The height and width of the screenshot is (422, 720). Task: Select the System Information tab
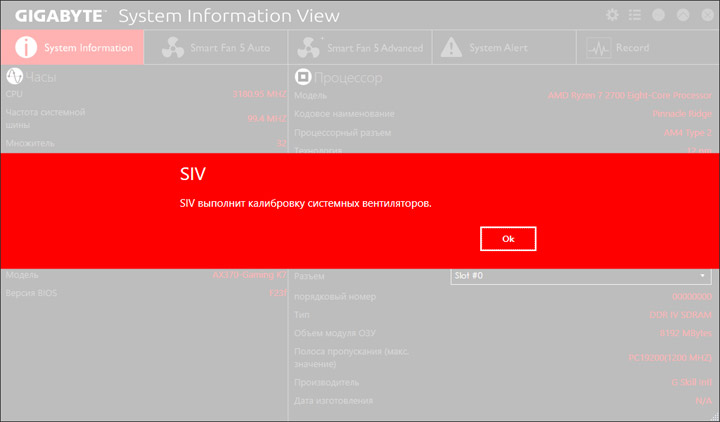(72, 47)
